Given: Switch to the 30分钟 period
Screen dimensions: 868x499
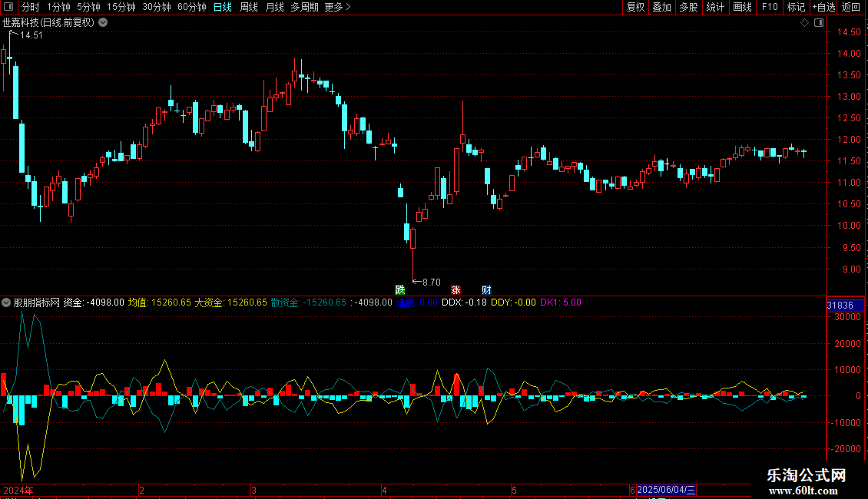Looking at the screenshot, I should [156, 7].
